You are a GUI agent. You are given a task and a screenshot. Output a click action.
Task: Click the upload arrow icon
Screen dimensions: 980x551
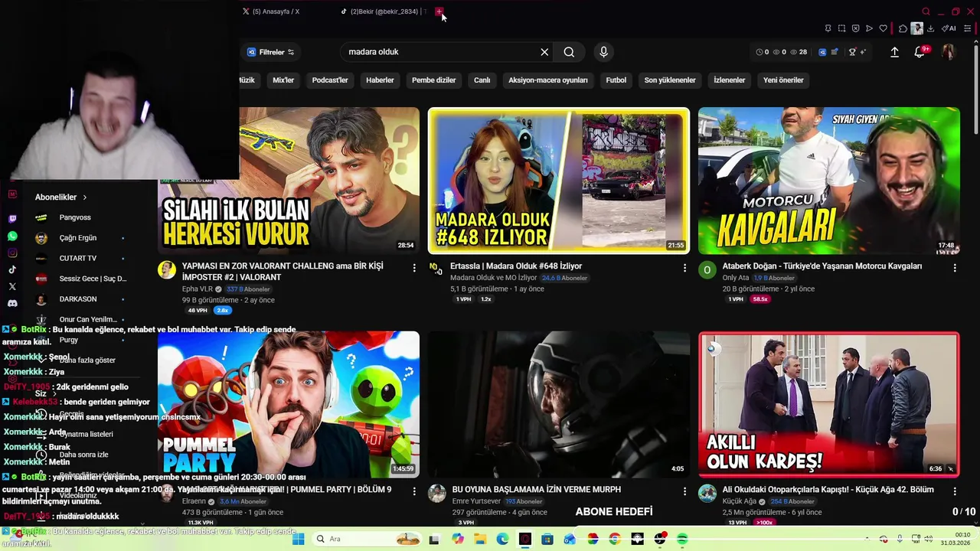894,52
